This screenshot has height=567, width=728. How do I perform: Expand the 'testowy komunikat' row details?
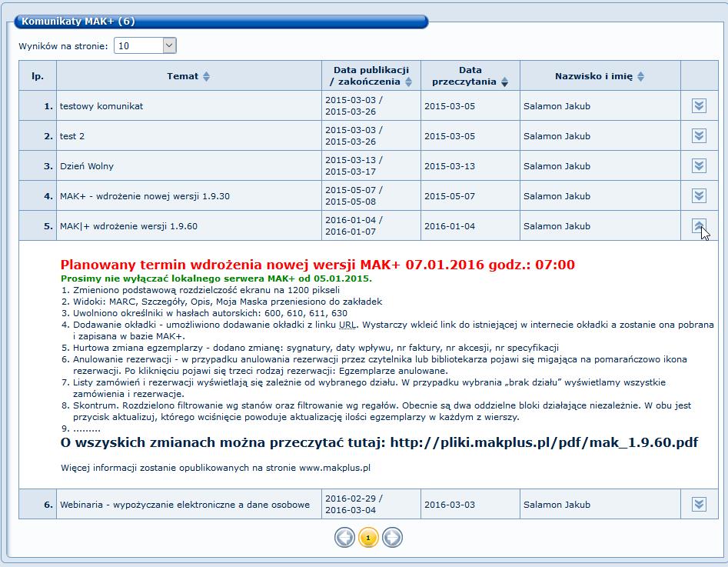coord(699,106)
